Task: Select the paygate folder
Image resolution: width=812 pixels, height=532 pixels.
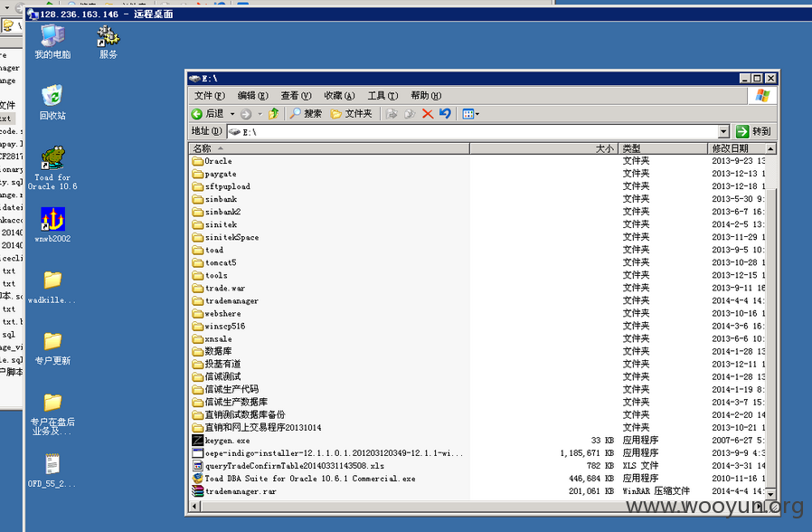Action: pos(221,174)
